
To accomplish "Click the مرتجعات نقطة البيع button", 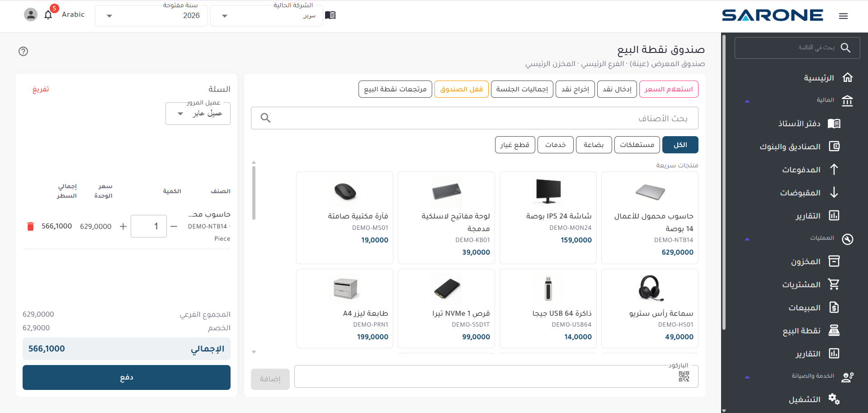I will click(x=396, y=89).
